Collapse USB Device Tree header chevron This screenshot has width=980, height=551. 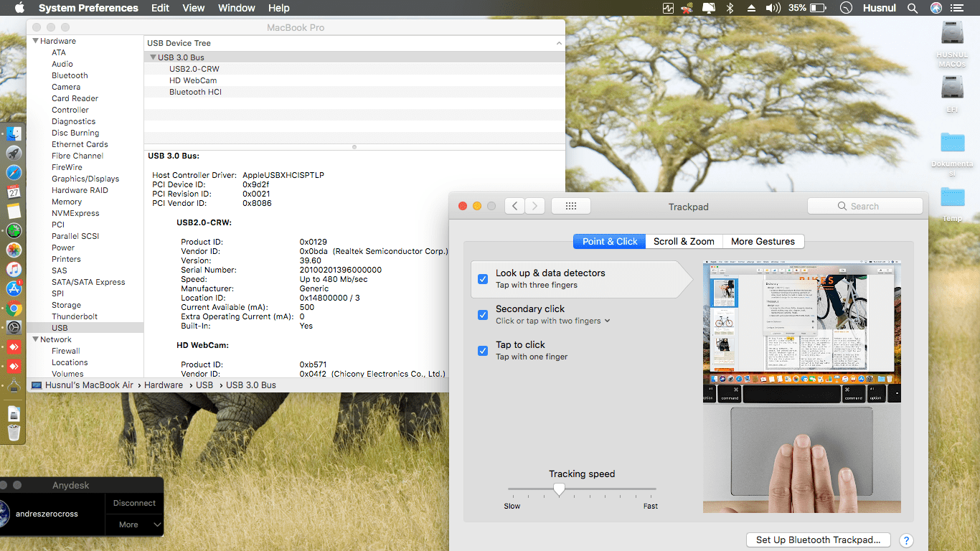pyautogui.click(x=559, y=43)
